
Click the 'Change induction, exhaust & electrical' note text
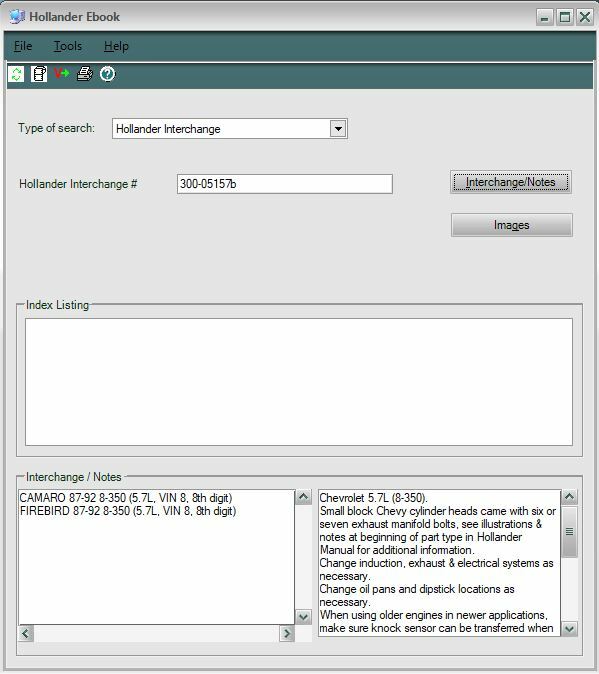coord(437,563)
